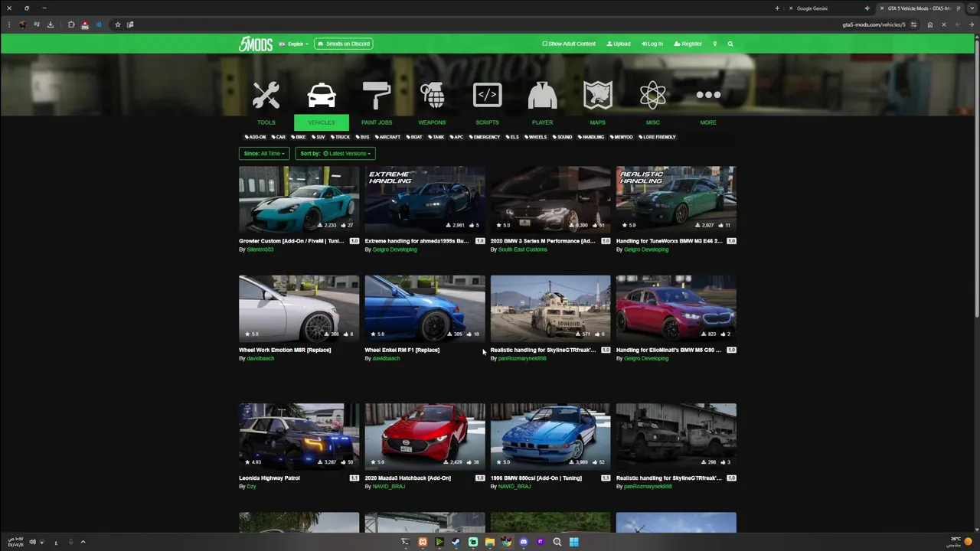Open 2020 BMW 3 Series M Performance thumbnail
The height and width of the screenshot is (551, 980).
pos(550,200)
